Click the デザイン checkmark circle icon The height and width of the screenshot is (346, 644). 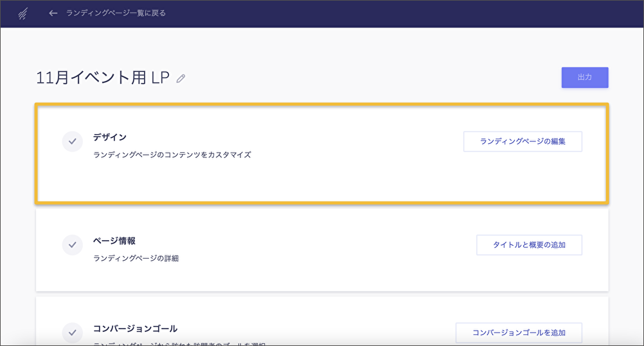pyautogui.click(x=73, y=141)
